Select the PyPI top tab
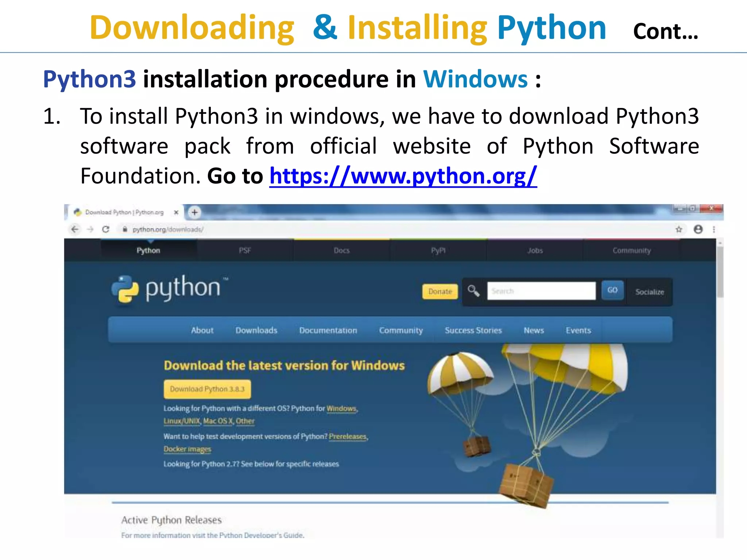747x560 pixels. click(438, 250)
